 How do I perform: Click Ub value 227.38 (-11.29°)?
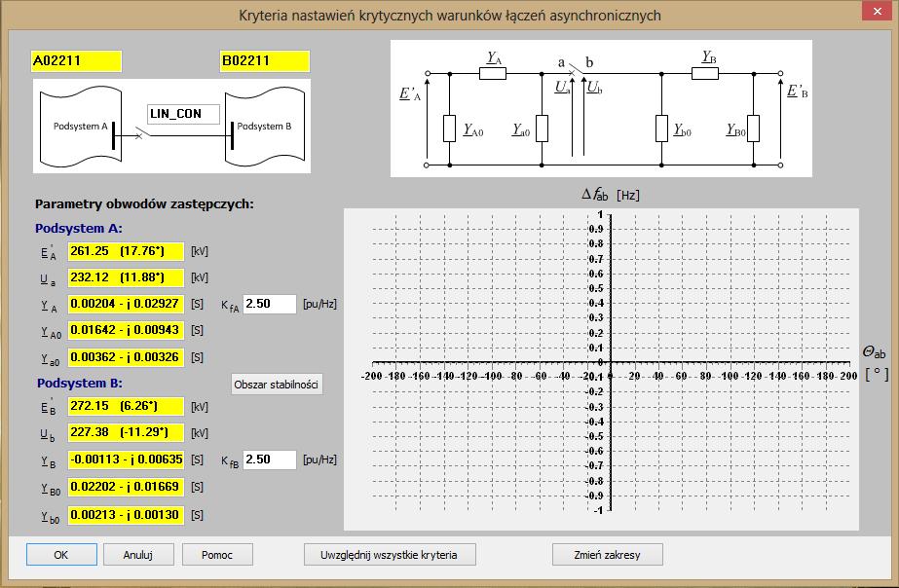click(x=127, y=432)
